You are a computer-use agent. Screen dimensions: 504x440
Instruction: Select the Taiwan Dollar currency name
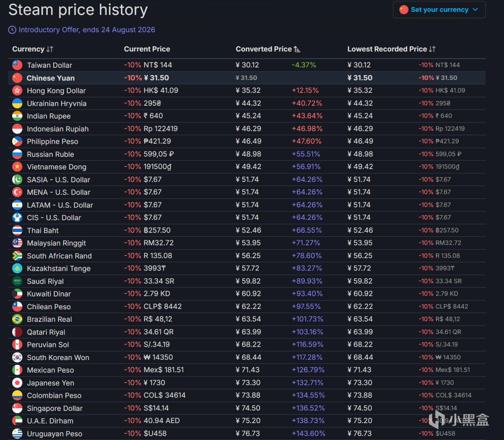(50, 65)
